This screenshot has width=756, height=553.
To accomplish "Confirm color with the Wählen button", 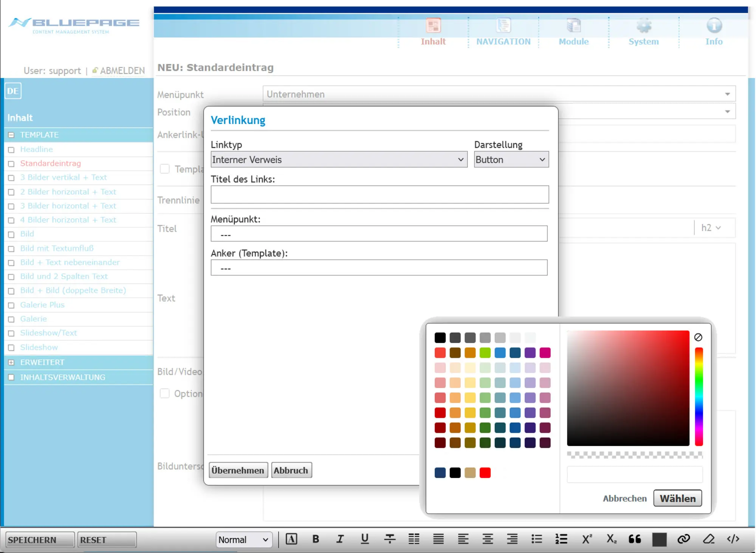I will [x=677, y=498].
